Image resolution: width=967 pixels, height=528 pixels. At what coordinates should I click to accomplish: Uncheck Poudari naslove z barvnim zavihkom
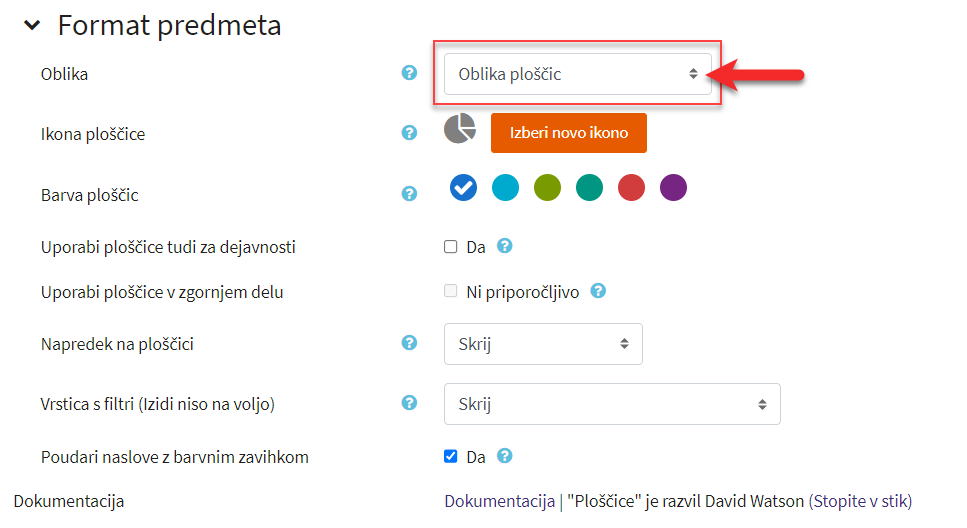pyautogui.click(x=451, y=456)
